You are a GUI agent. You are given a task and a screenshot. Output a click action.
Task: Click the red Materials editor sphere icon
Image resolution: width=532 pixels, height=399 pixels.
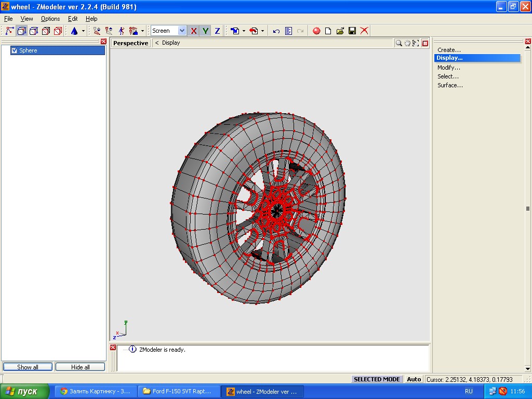click(316, 31)
